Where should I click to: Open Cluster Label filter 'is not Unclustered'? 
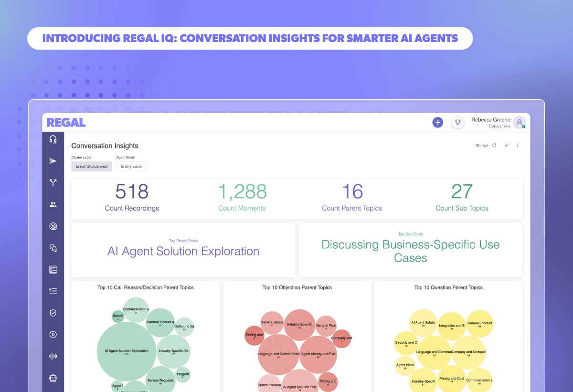91,167
